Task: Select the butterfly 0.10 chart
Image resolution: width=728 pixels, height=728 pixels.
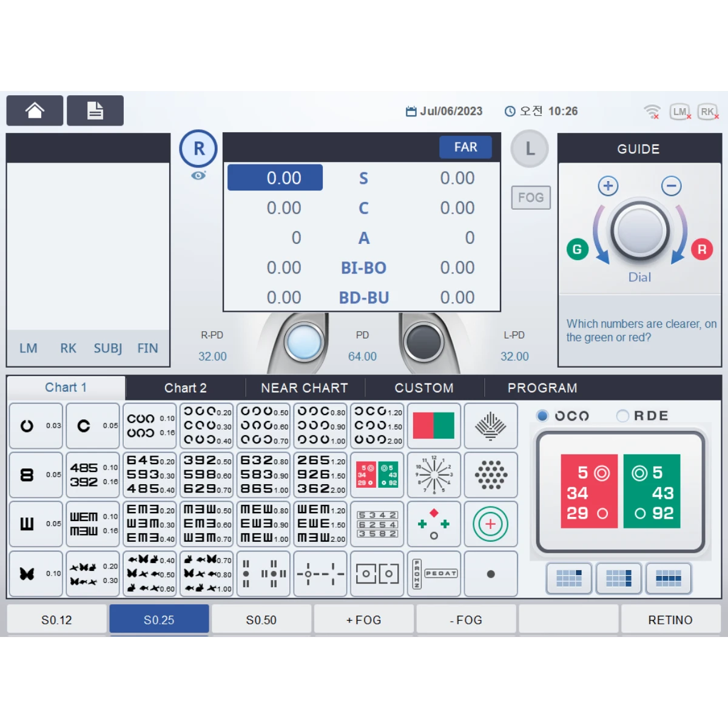Action: click(x=36, y=573)
